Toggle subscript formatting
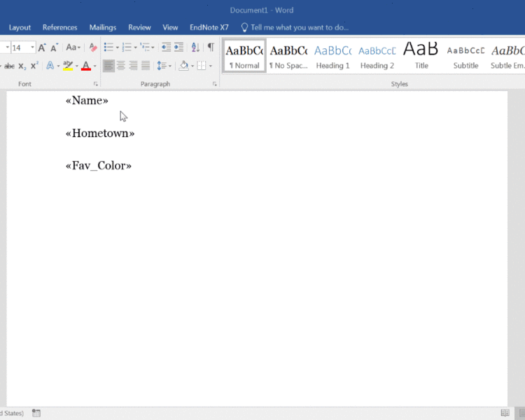Image resolution: width=525 pixels, height=420 pixels. coord(22,66)
